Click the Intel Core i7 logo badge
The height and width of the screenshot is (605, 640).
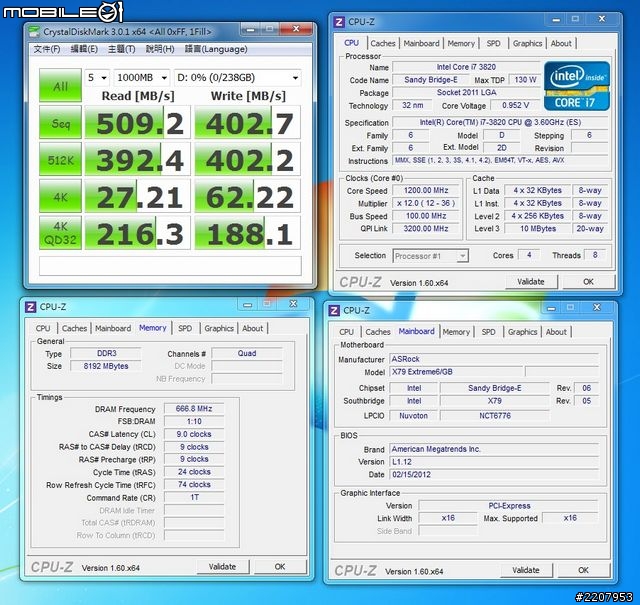point(577,86)
